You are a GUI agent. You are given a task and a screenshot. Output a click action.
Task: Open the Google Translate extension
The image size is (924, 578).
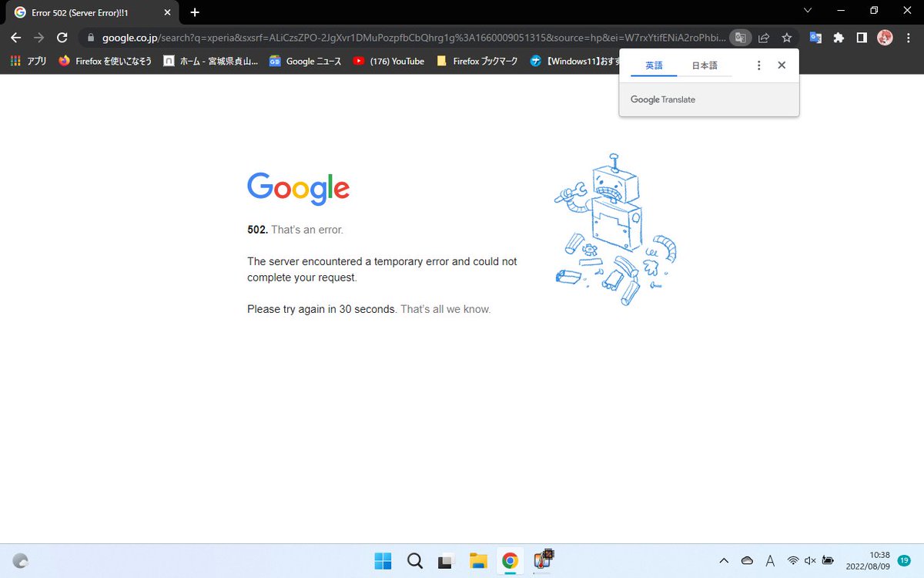tap(816, 37)
